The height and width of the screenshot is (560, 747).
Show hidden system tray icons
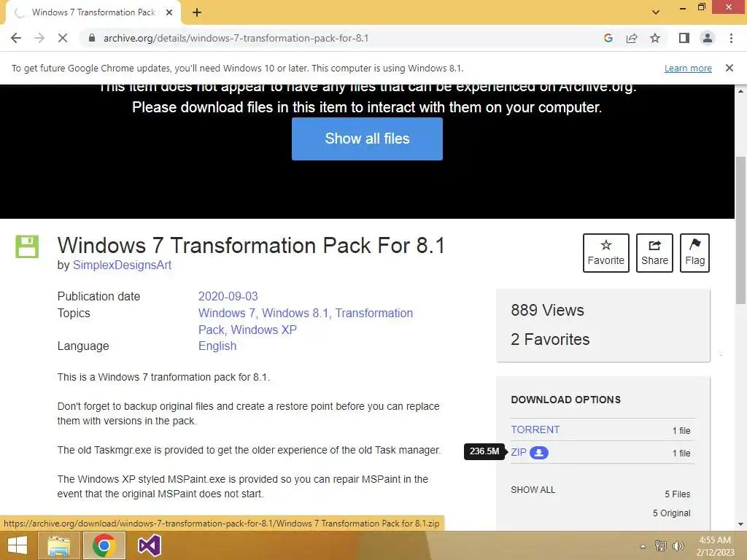pos(643,546)
